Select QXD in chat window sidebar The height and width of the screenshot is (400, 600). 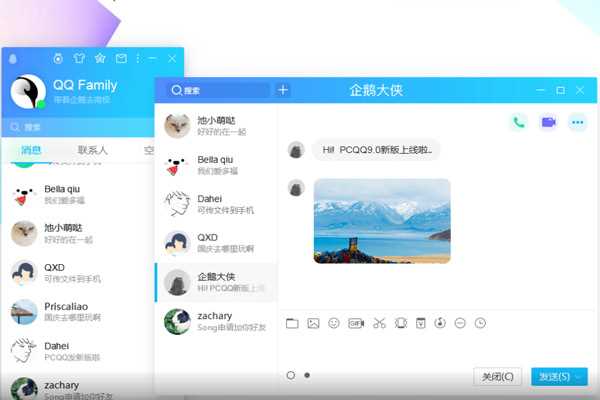click(x=217, y=243)
